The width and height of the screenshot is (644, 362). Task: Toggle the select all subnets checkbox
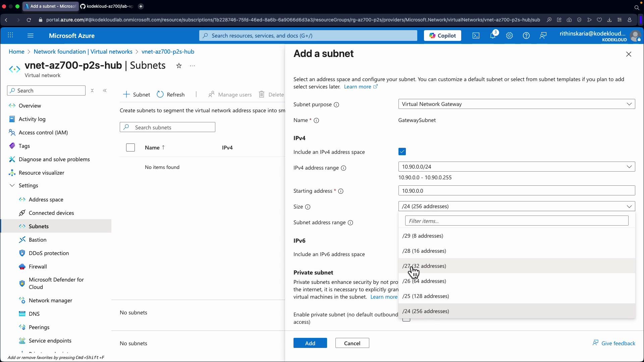130,147
